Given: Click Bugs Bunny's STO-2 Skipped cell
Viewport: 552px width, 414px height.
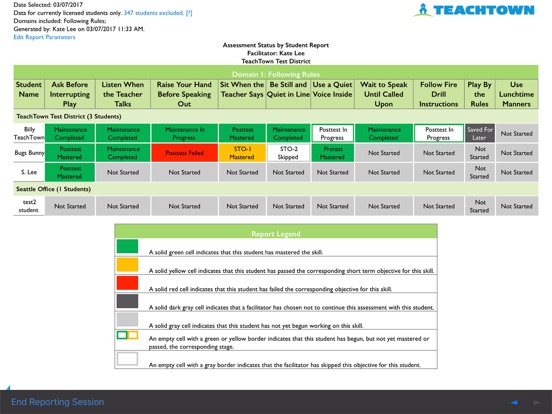Looking at the screenshot, I should 288,153.
